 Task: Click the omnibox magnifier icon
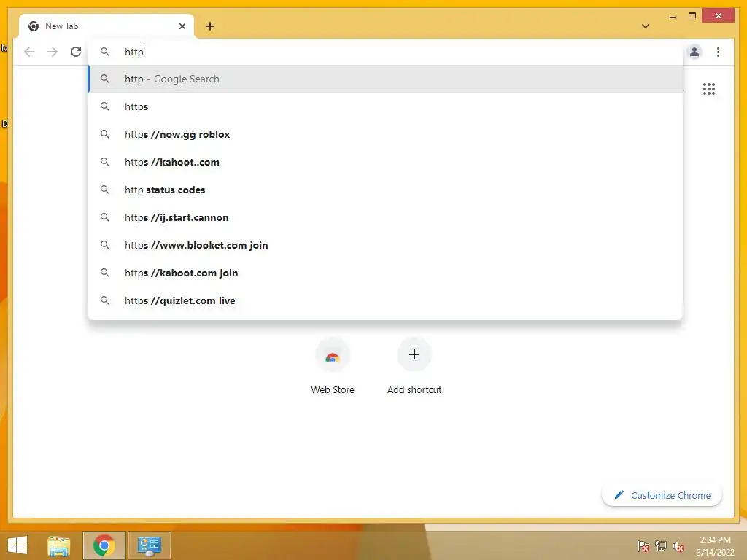click(x=105, y=52)
